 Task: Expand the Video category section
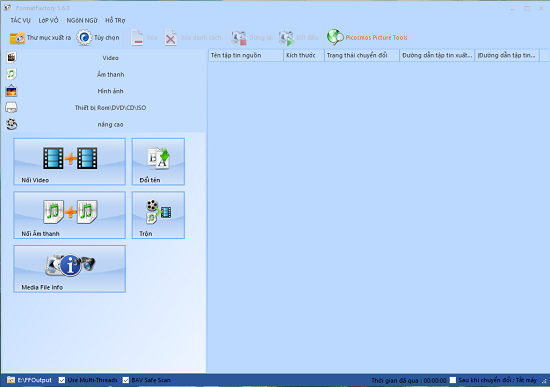pos(105,58)
